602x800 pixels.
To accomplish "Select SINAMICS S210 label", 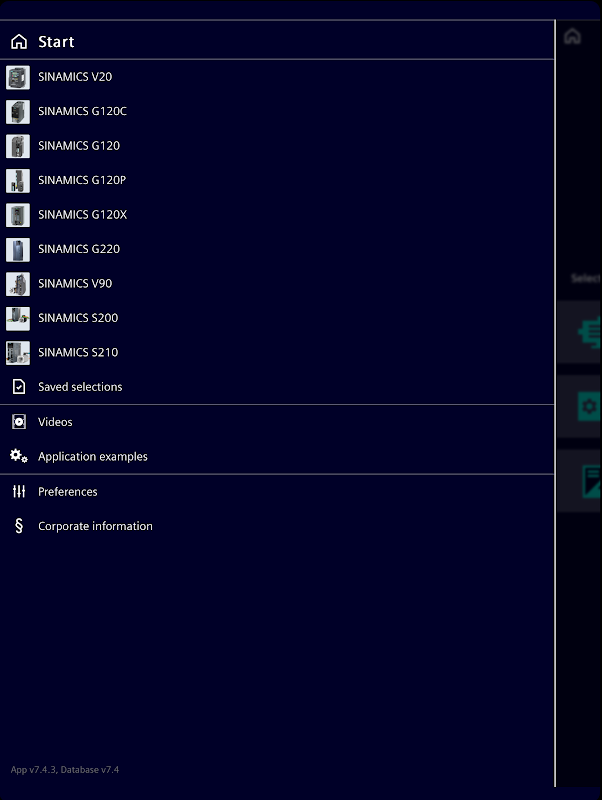I will click(78, 353).
